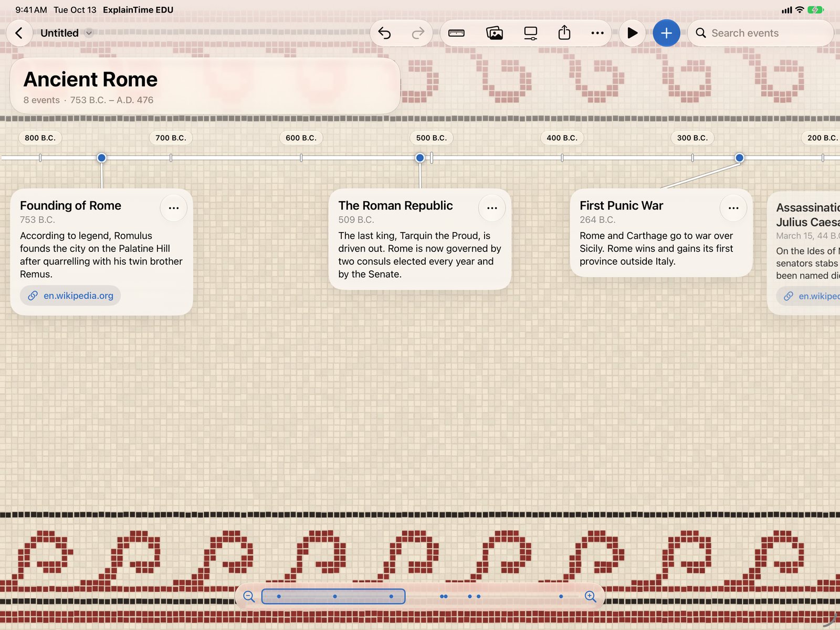The width and height of the screenshot is (840, 630).
Task: Select the First Punic War card title
Action: [621, 206]
